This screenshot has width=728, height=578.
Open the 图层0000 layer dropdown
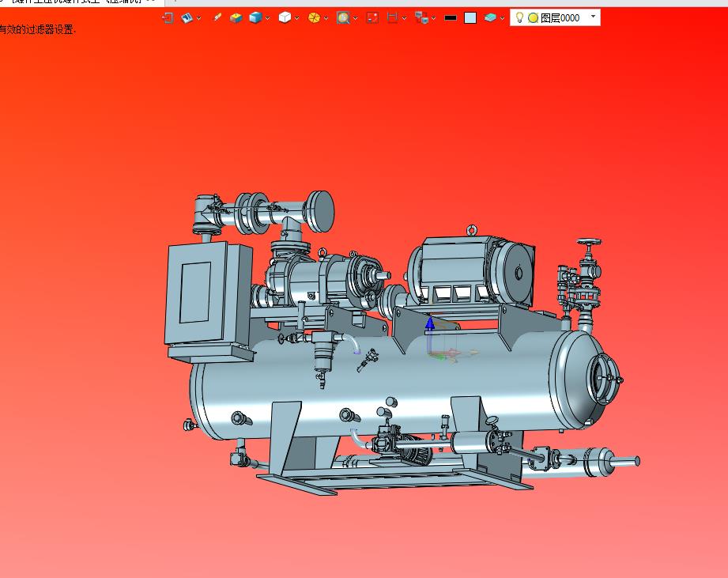point(594,17)
